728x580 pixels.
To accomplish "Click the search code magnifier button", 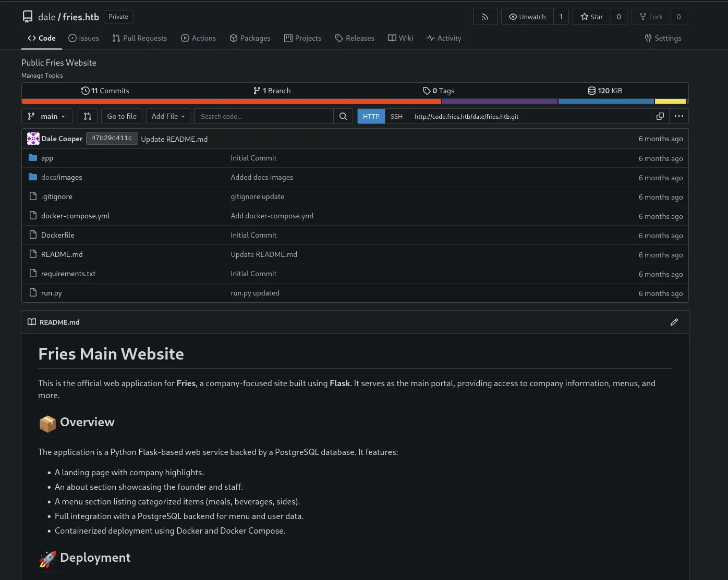I will tap(343, 116).
